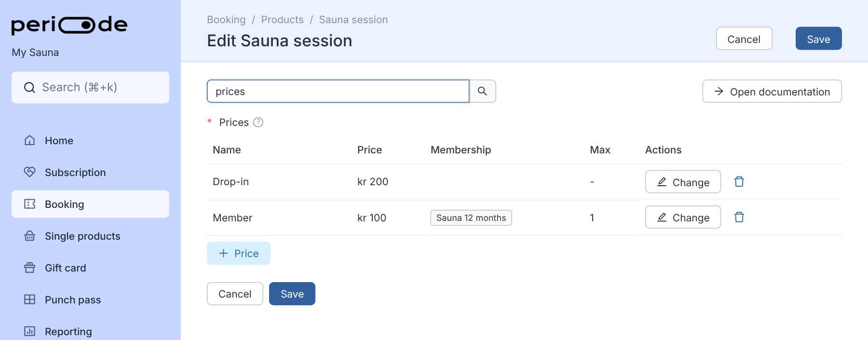Click the Reporting chart icon
The image size is (868, 340).
click(x=30, y=331)
